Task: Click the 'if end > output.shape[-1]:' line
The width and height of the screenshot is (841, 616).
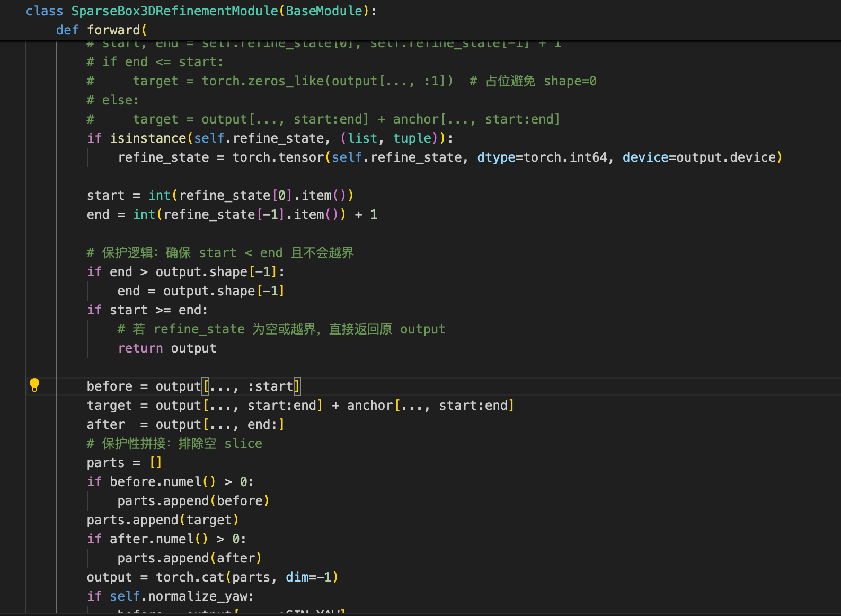Action: coord(185,272)
